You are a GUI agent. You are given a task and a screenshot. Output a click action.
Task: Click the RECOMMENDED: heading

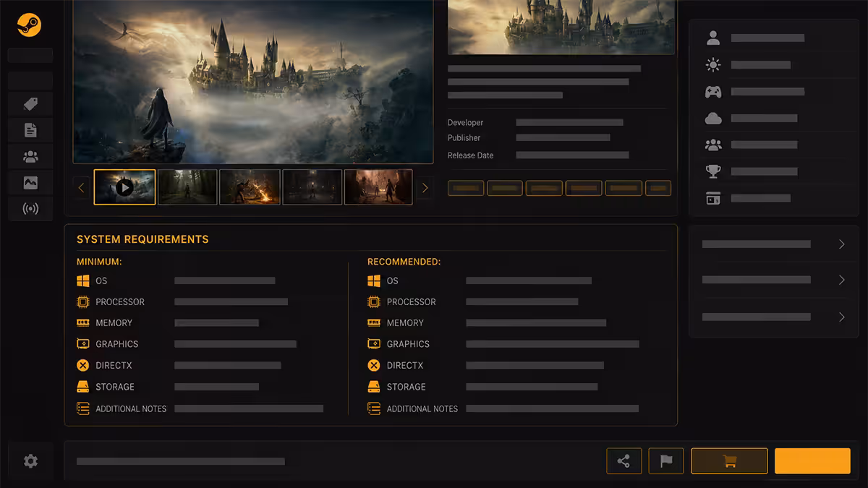pyautogui.click(x=404, y=262)
